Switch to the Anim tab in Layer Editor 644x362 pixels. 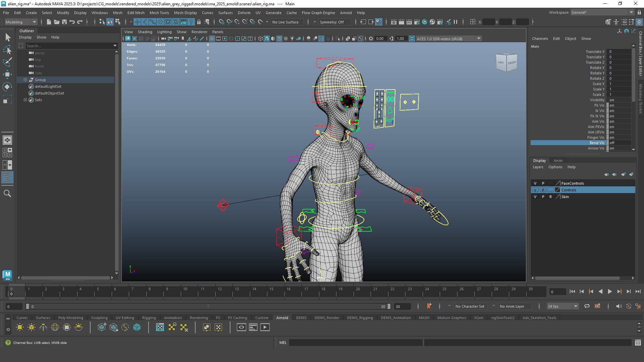pyautogui.click(x=558, y=161)
